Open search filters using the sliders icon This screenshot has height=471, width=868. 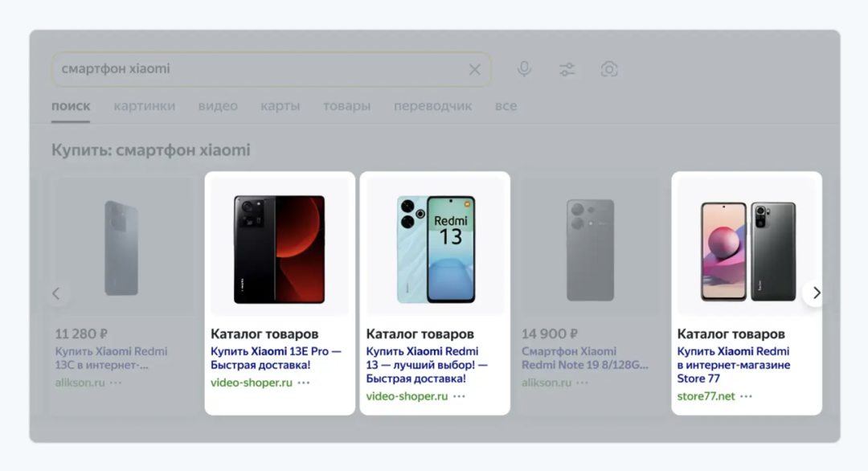[x=567, y=69]
